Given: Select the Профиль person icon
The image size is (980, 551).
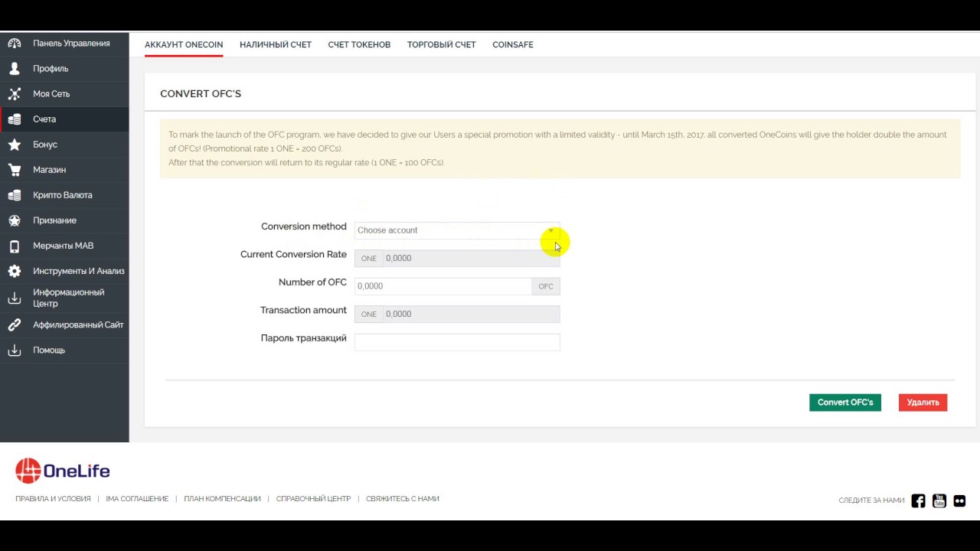Looking at the screenshot, I should pyautogui.click(x=15, y=69).
